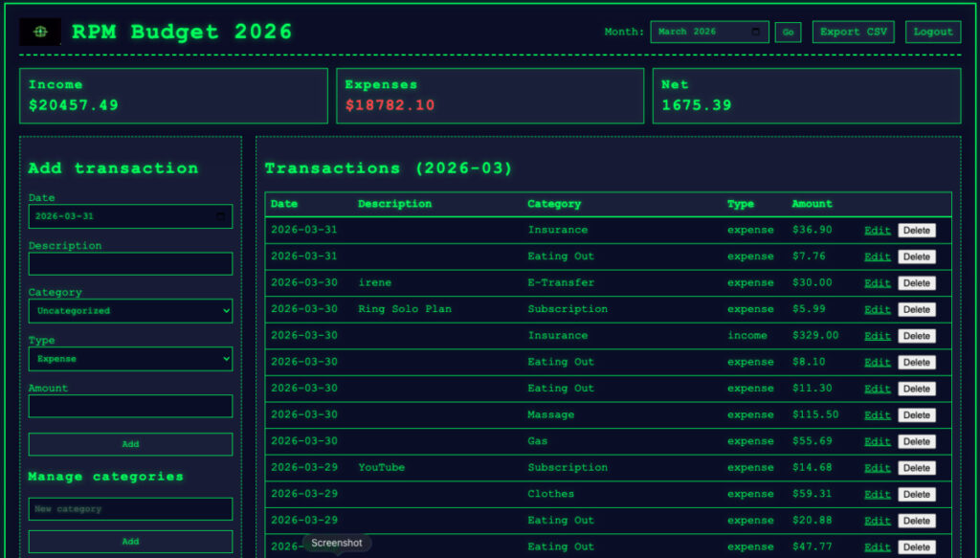Delete the Massage $115.50 transaction
This screenshot has width=980, height=558.
[917, 415]
